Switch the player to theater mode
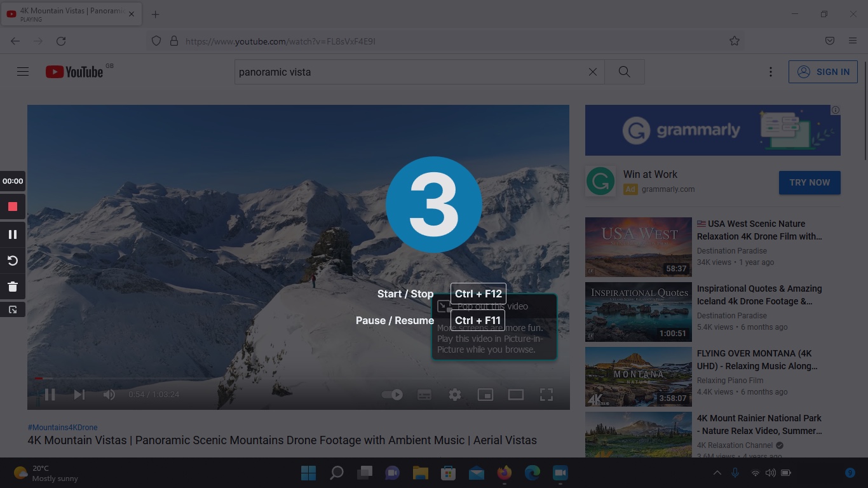Viewport: 868px width, 488px height. click(x=515, y=394)
